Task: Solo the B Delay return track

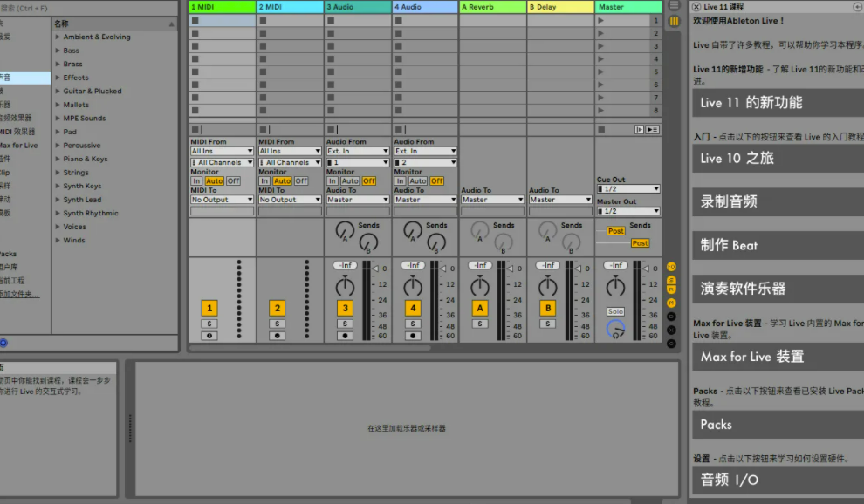Action: (548, 324)
